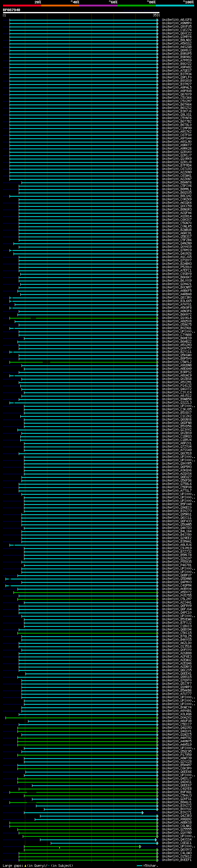Click the UniRef100_Q6X9Y3 label
The width and height of the screenshot is (197, 868).
[x=177, y=850]
